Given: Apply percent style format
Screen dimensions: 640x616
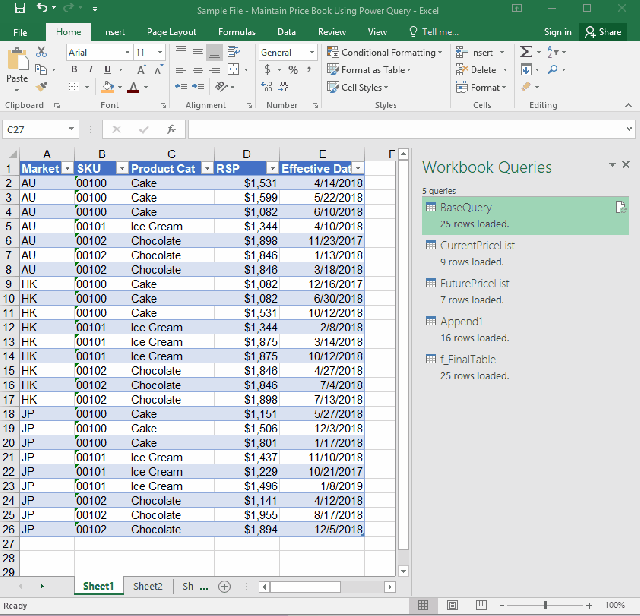Looking at the screenshot, I should click(x=293, y=70).
